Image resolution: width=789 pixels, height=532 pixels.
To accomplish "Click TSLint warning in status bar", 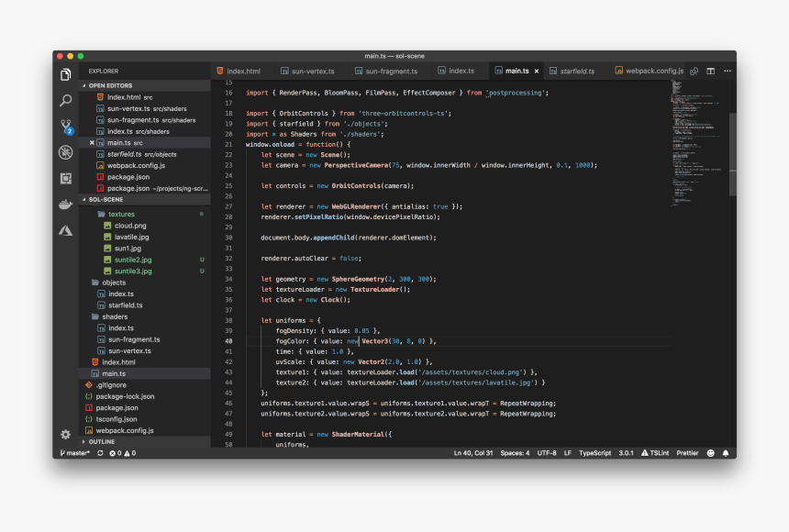I will (x=655, y=453).
